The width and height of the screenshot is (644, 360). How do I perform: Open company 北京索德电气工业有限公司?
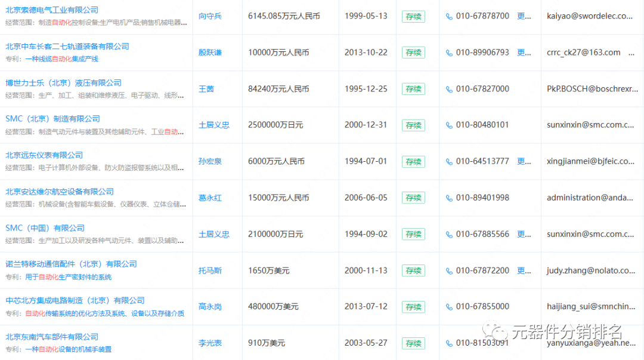52,10
